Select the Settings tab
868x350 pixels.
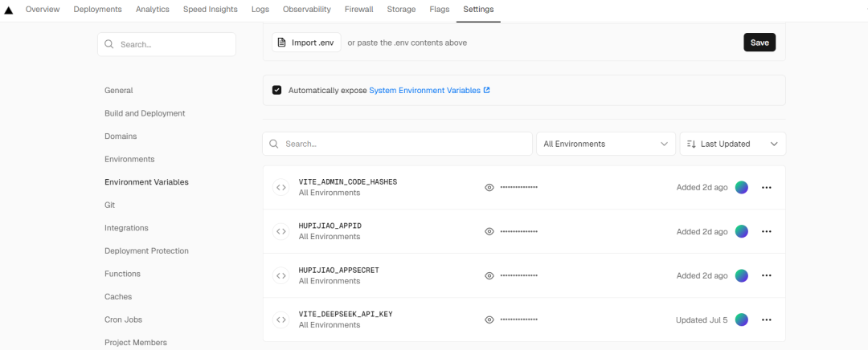tap(478, 10)
